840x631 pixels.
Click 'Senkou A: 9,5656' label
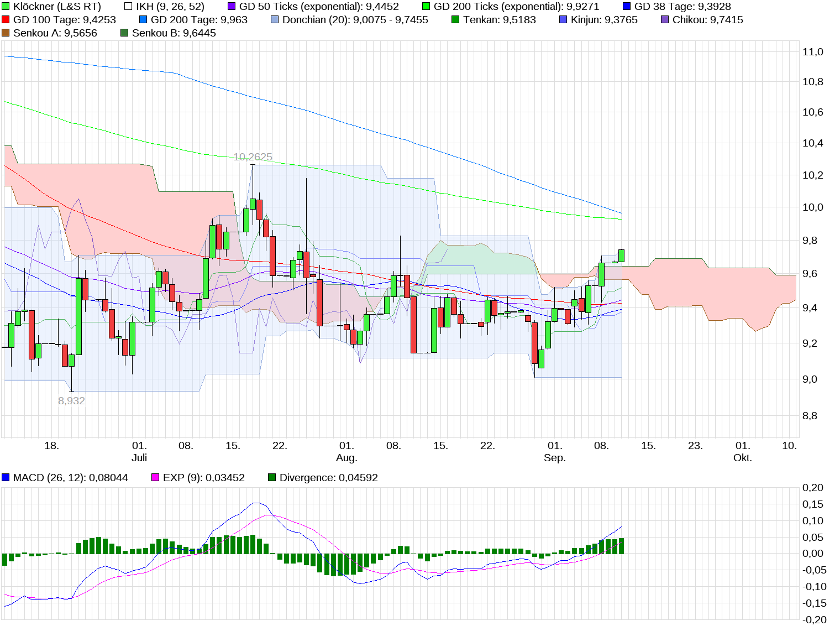55,33
